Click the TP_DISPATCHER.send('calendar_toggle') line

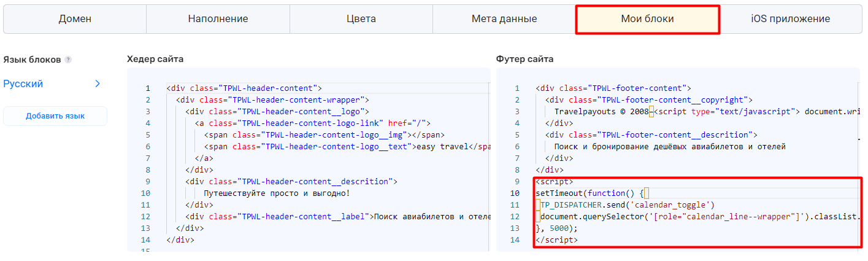628,205
